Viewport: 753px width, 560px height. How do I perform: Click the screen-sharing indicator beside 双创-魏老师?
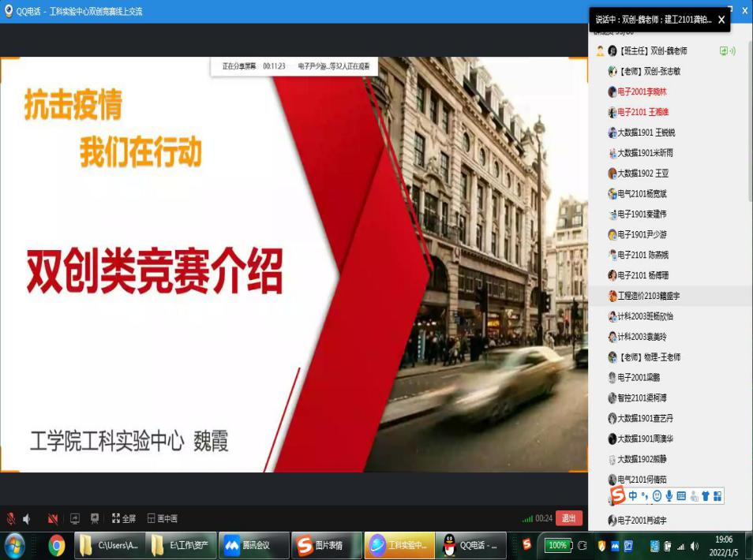pyautogui.click(x=726, y=51)
